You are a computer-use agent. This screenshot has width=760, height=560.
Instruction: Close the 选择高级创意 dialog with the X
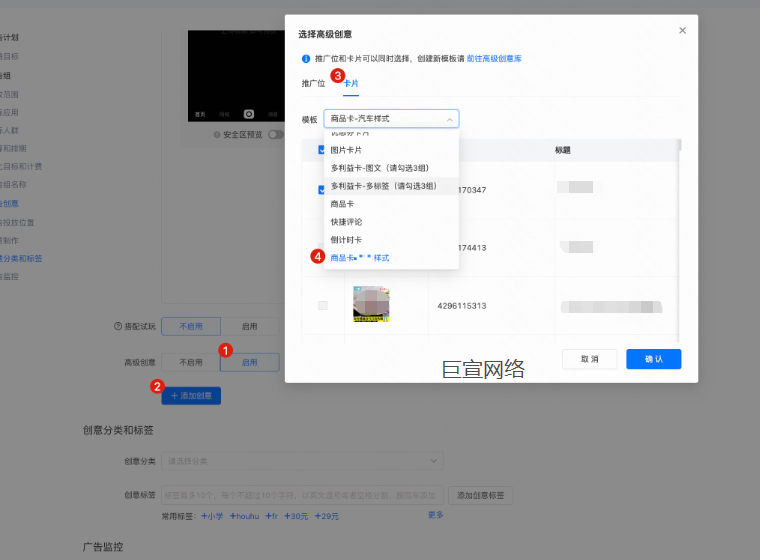pos(682,31)
